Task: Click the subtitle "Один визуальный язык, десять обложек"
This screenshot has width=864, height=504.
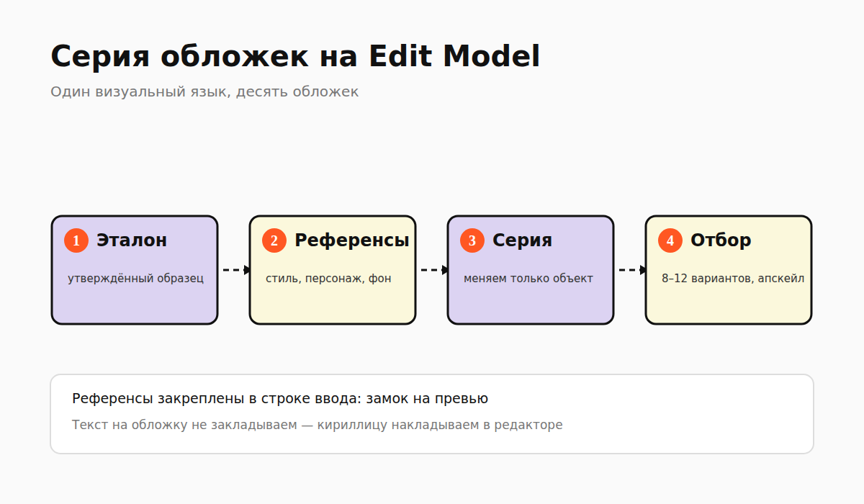Action: coord(204,92)
